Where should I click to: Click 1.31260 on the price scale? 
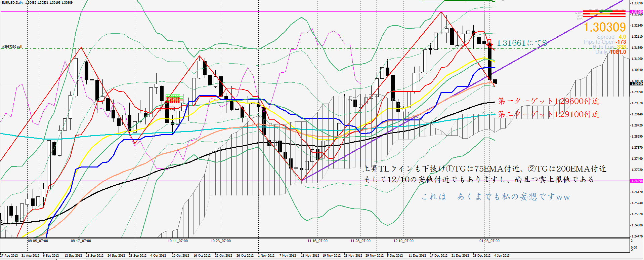pos(637,59)
